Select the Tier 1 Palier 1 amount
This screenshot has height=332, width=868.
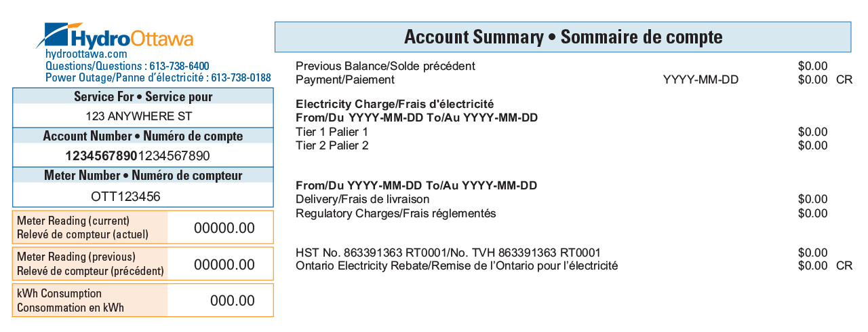(813, 132)
